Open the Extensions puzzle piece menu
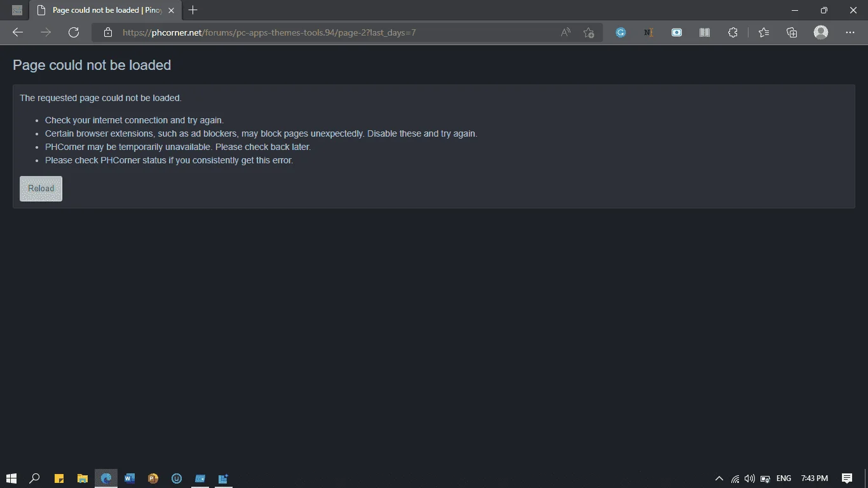This screenshot has width=868, height=488. (733, 32)
